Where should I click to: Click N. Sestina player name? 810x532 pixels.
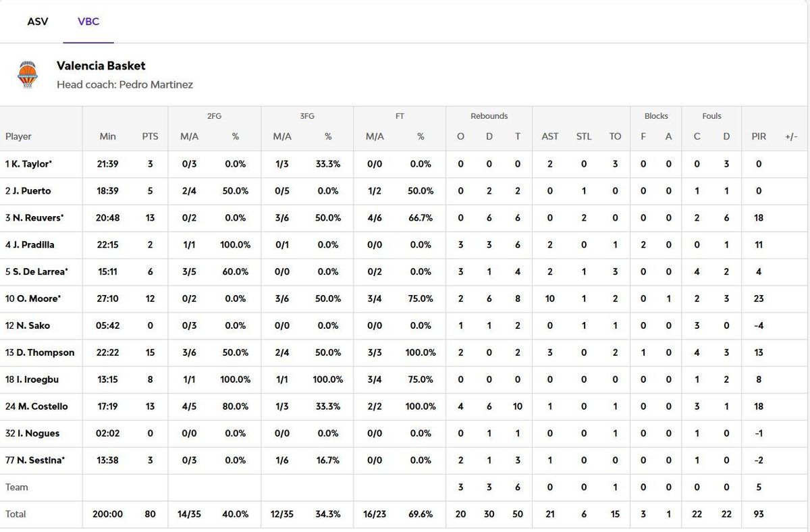pos(38,460)
